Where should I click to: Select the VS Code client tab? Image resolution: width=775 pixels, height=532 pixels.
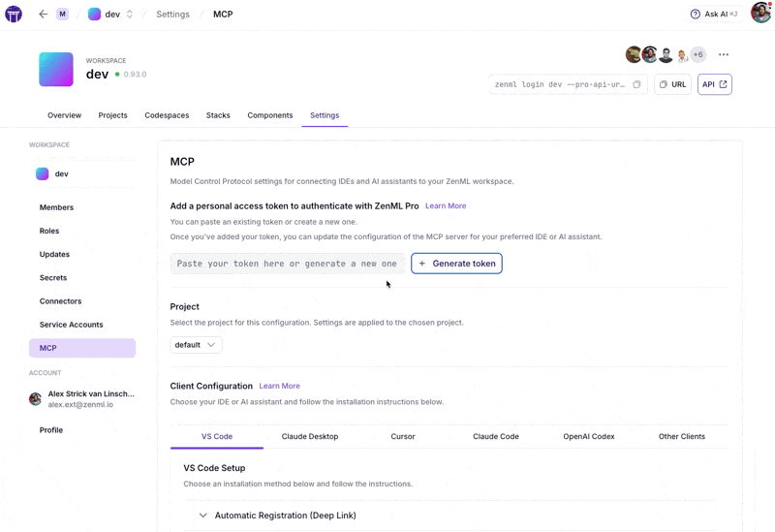[216, 437]
